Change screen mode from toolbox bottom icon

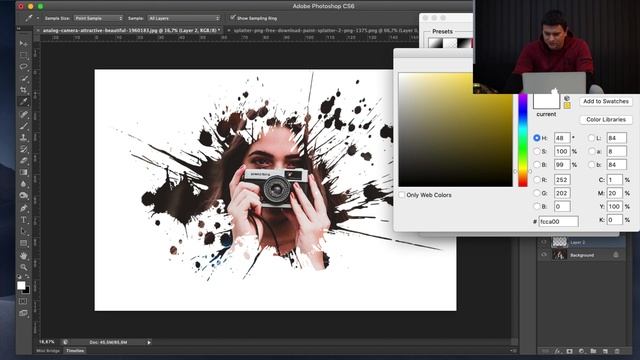click(23, 313)
